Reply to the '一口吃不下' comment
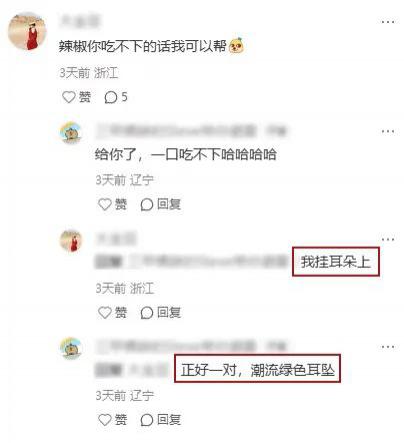 160,204
